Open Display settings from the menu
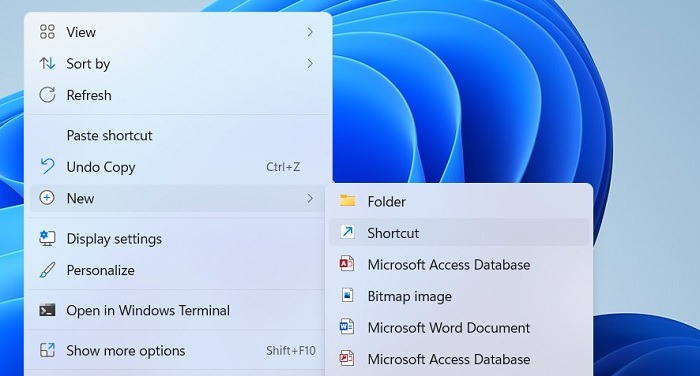This screenshot has height=376, width=700. (178, 238)
